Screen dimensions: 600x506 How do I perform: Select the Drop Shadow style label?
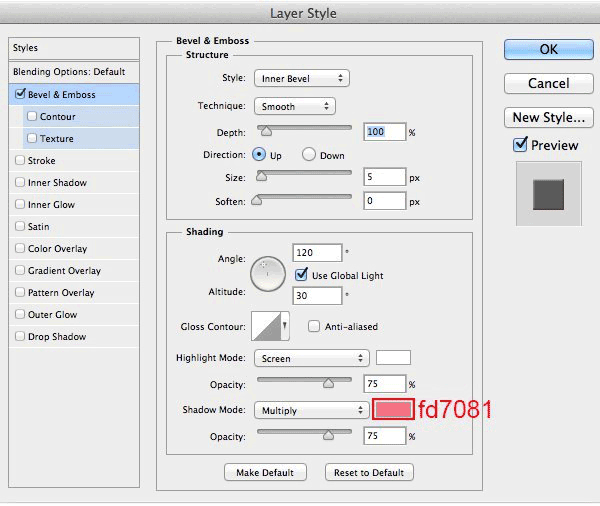[57, 337]
